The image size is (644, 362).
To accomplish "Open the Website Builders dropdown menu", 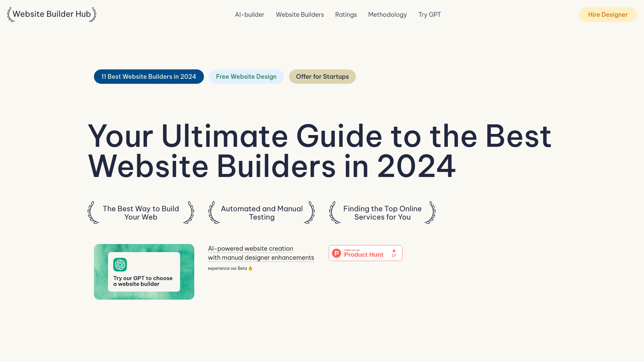I will pyautogui.click(x=300, y=15).
